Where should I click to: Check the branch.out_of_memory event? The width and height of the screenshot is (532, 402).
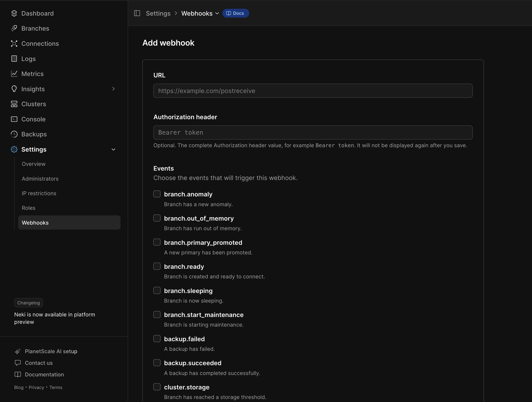pos(157,218)
